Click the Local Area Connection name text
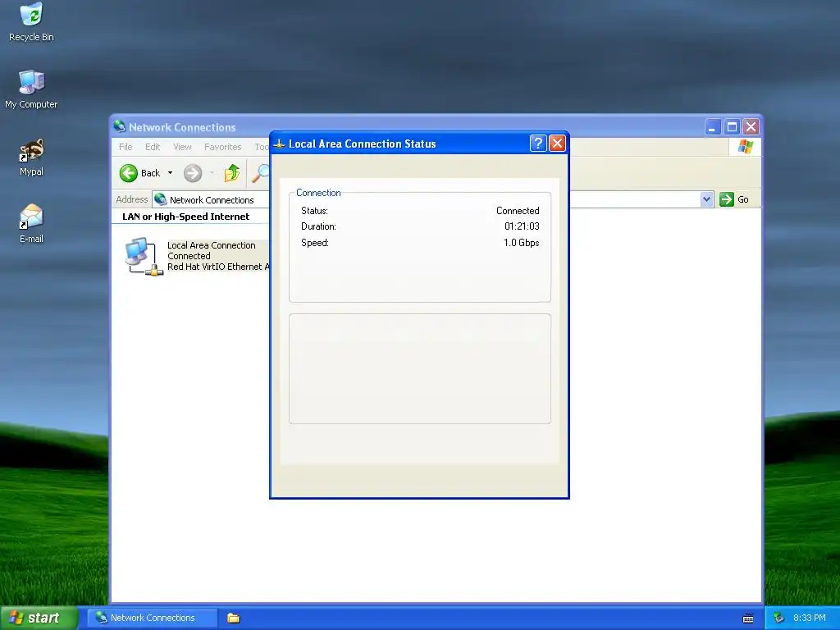This screenshot has width=840, height=630. coord(211,245)
